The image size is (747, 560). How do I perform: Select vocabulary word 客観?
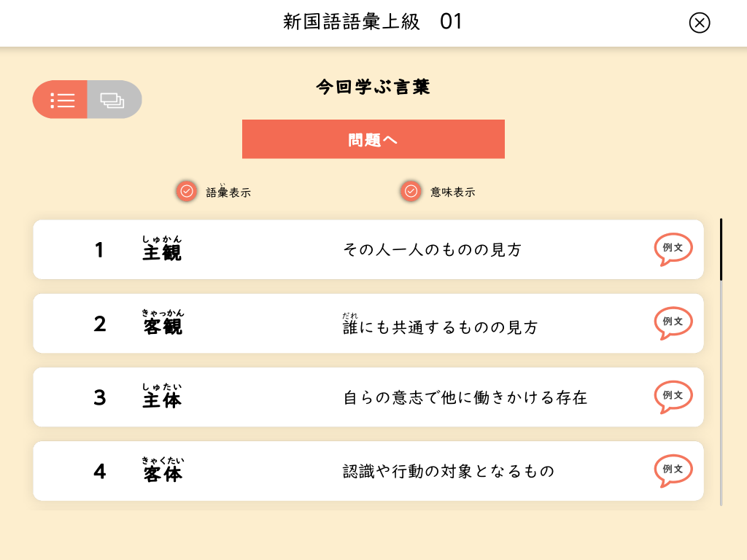[163, 325]
